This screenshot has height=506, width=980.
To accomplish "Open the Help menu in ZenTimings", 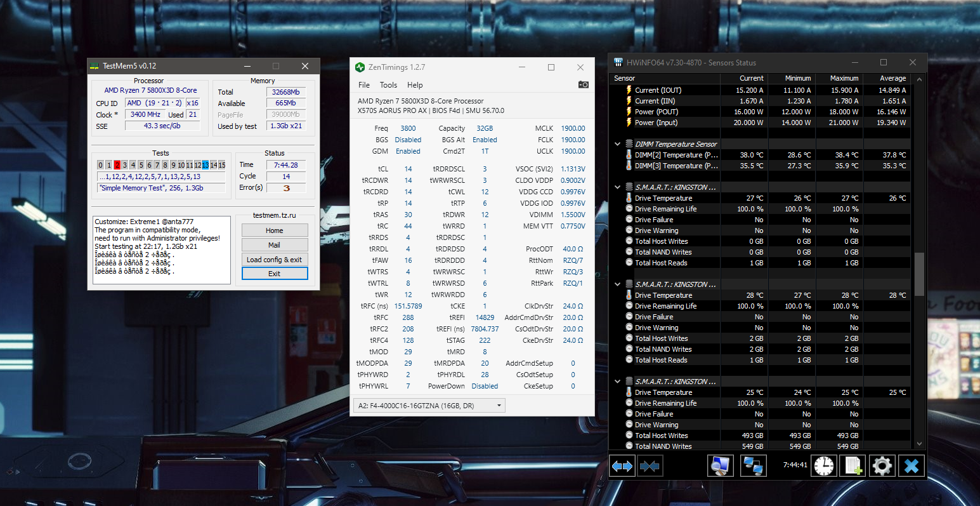I will (415, 85).
